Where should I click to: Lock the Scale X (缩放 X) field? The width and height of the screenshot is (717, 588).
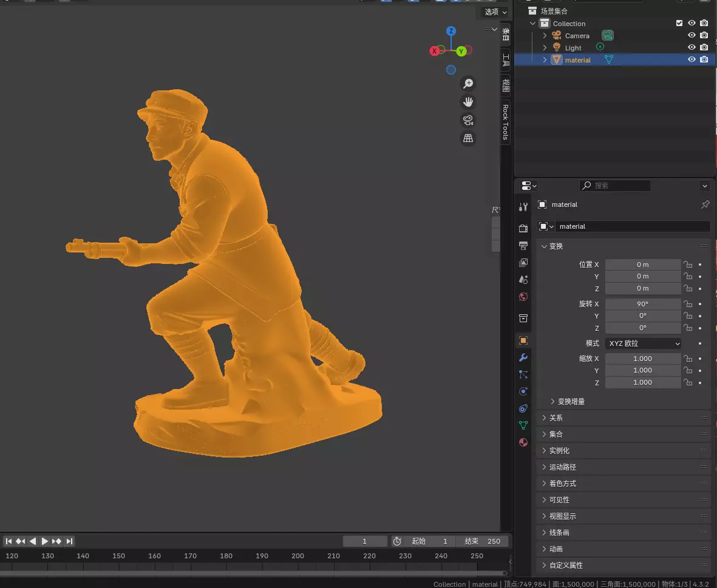[x=688, y=359]
